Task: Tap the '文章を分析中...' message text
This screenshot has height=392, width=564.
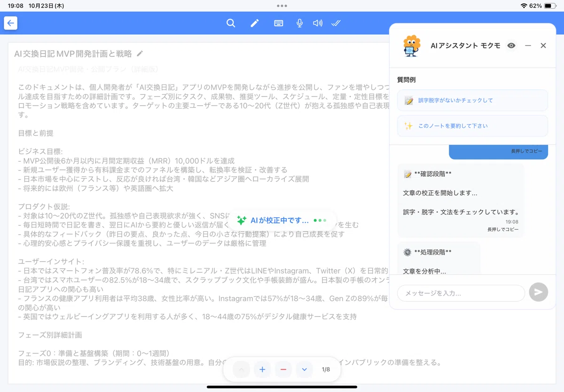Action: [424, 271]
